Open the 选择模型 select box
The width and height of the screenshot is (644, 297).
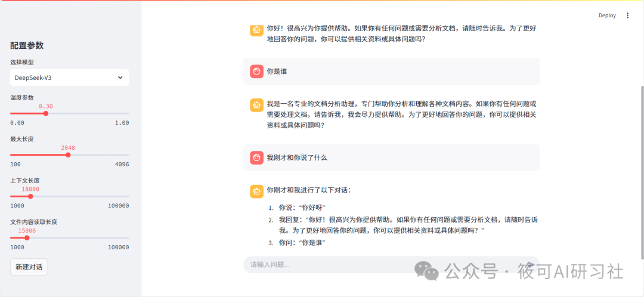pyautogui.click(x=69, y=78)
